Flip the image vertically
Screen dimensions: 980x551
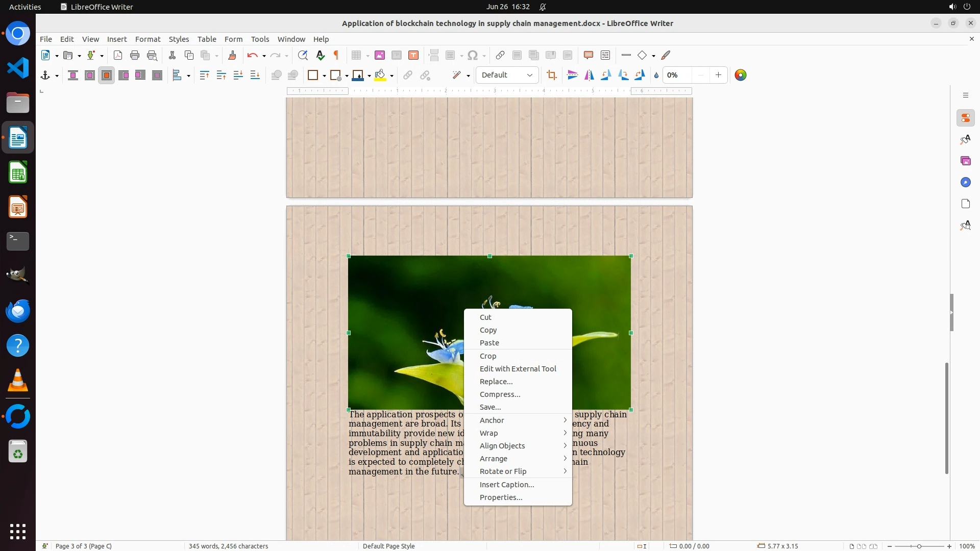click(x=572, y=76)
